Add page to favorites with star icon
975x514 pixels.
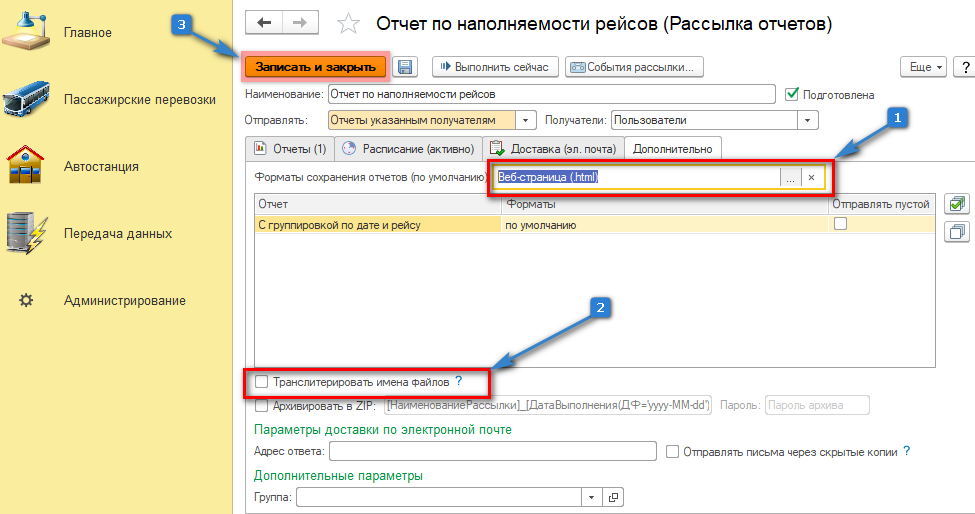[348, 23]
